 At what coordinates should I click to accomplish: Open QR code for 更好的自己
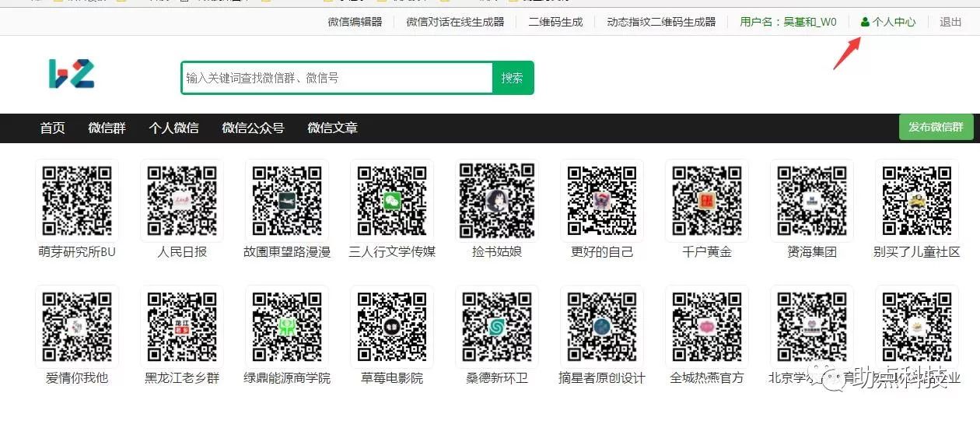(x=602, y=201)
